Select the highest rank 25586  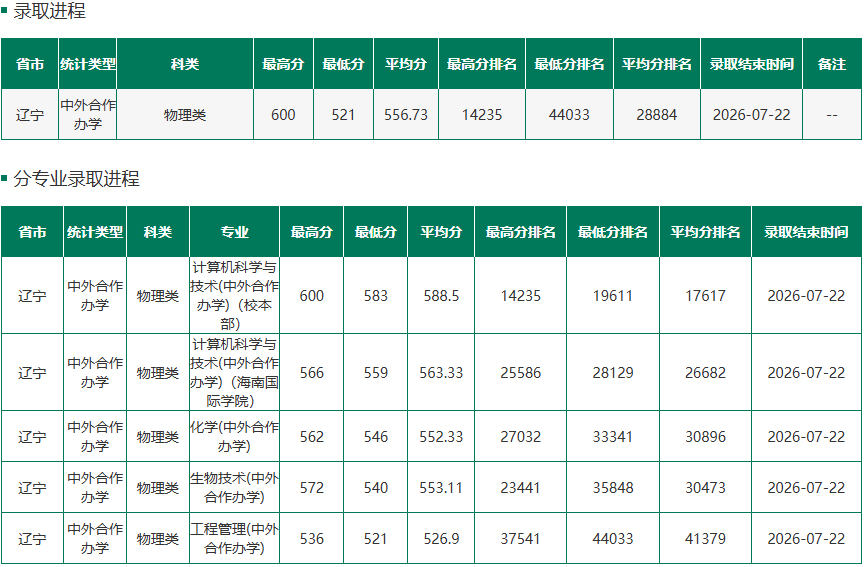pos(521,373)
